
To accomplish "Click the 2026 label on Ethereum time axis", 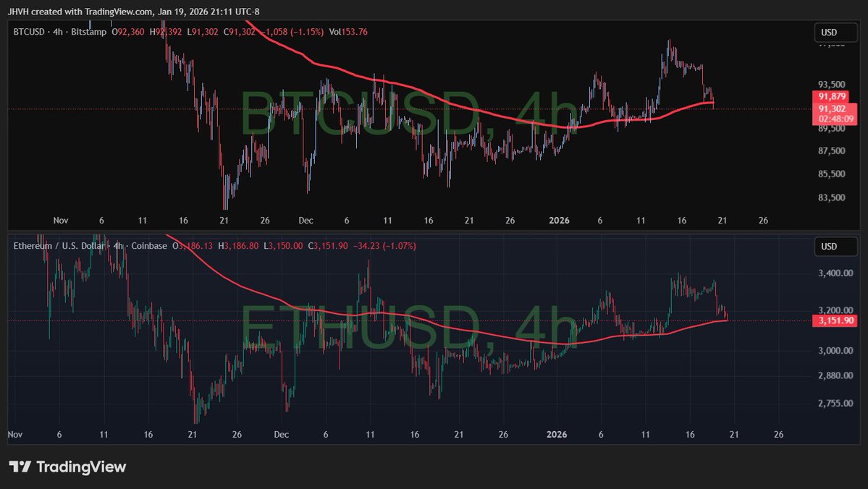I will click(x=556, y=434).
